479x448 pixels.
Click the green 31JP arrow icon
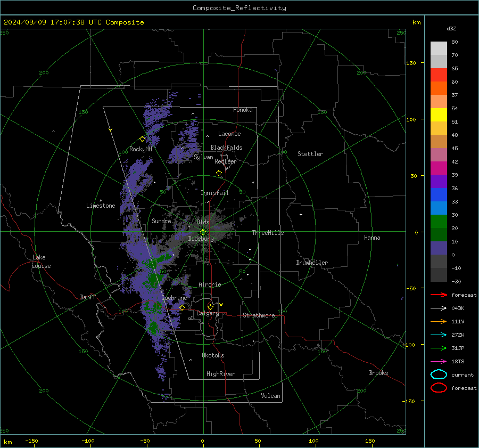[439, 348]
